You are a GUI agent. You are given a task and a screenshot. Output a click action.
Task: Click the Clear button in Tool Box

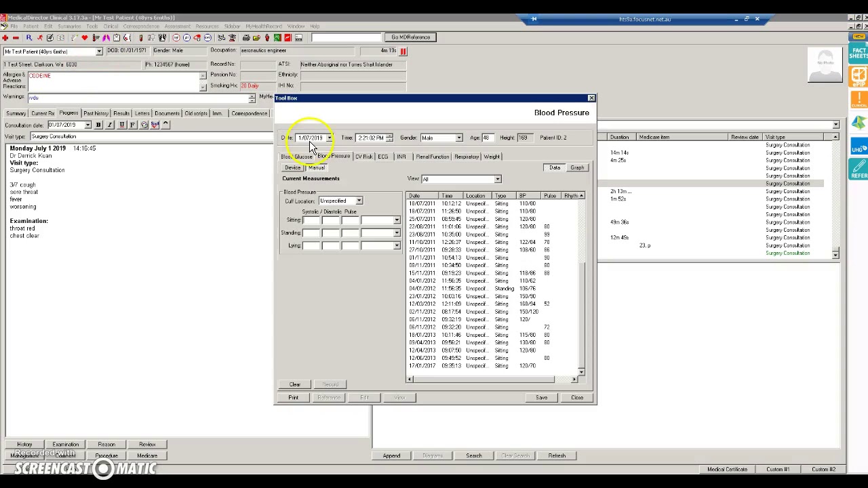click(295, 384)
